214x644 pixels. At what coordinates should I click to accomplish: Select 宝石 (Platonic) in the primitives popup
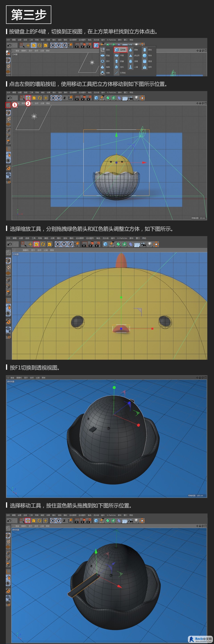click(119, 67)
